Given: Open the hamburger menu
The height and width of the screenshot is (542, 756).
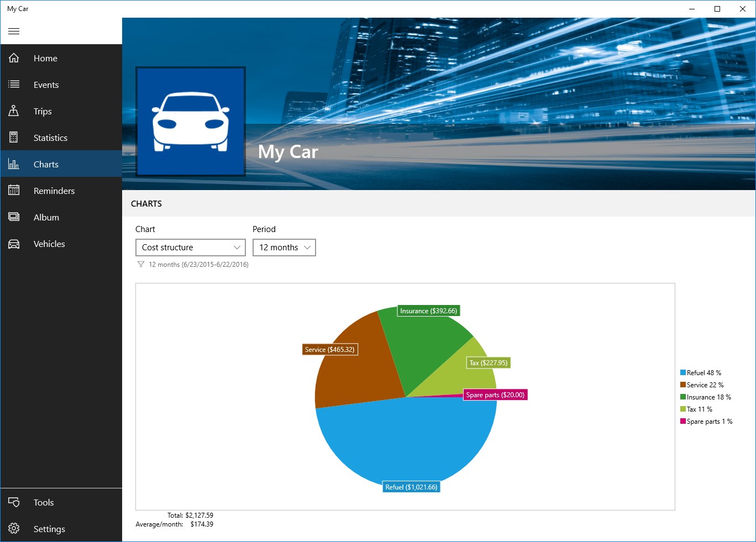Looking at the screenshot, I should pos(14,31).
